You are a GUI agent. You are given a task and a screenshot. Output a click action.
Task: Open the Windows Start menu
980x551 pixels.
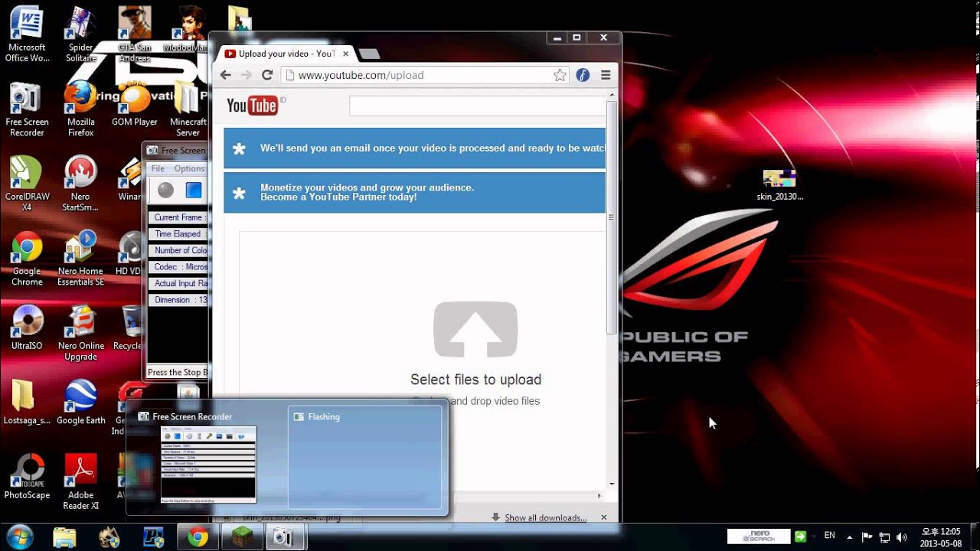pyautogui.click(x=20, y=537)
